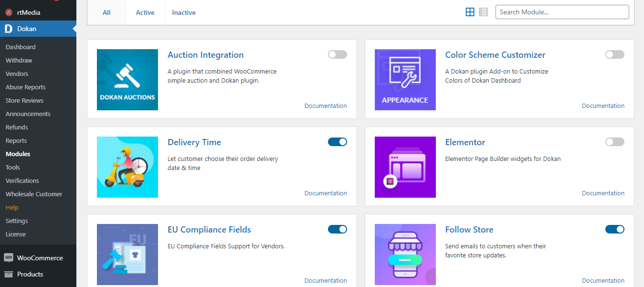Click the rtMedia icon in sidebar
Screen dimensions: 644x287
(x=9, y=12)
